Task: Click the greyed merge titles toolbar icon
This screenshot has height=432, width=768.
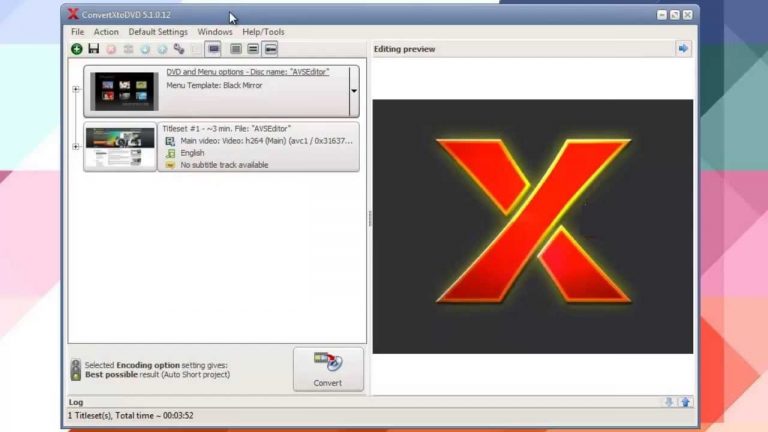Action: click(128, 49)
